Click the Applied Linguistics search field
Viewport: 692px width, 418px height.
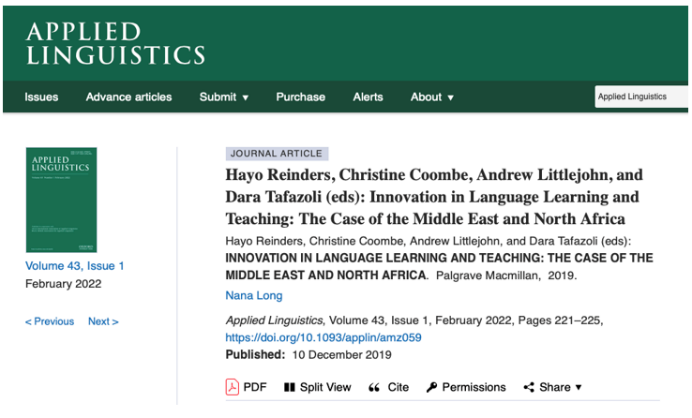641,97
